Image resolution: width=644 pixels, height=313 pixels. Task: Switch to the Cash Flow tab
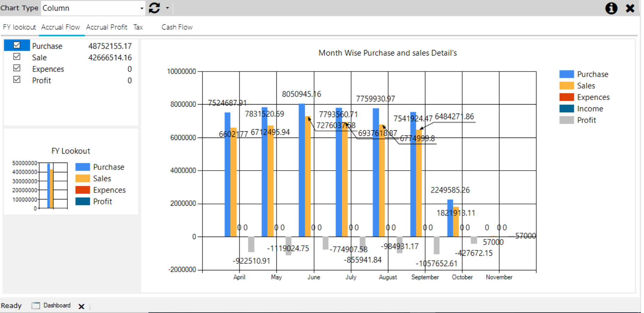click(x=177, y=27)
